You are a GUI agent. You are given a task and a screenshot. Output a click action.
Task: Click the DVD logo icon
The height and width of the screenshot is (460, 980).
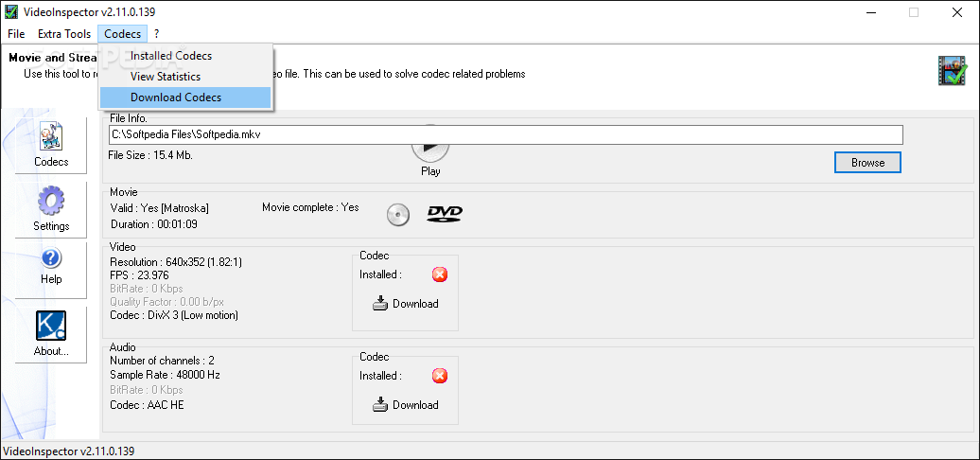pos(445,214)
